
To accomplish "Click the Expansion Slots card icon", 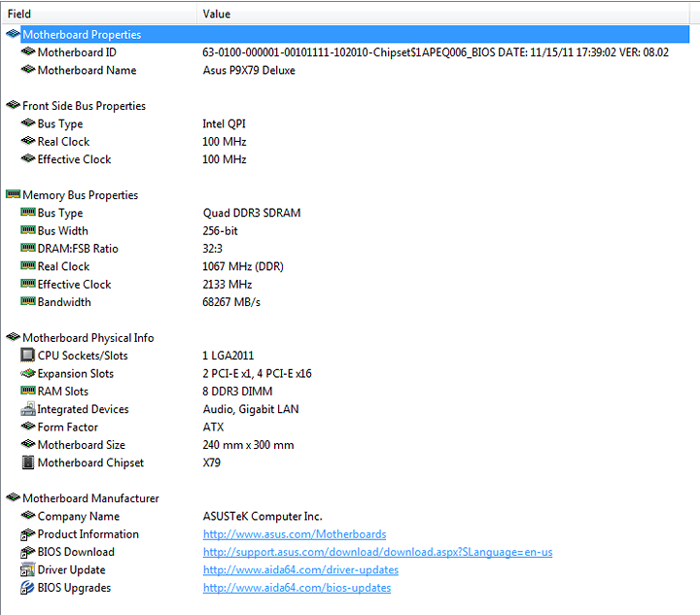I will (x=27, y=373).
